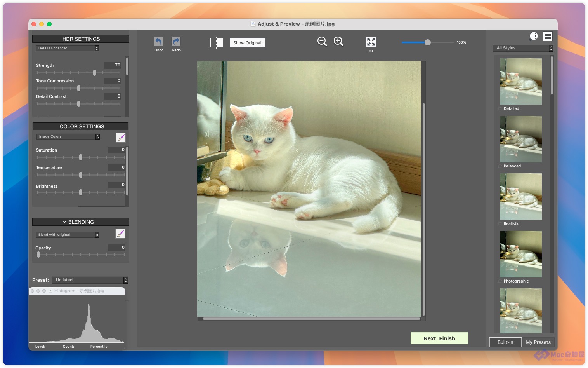Click the Detail Contrast slider
The height and width of the screenshot is (368, 588).
click(x=78, y=104)
